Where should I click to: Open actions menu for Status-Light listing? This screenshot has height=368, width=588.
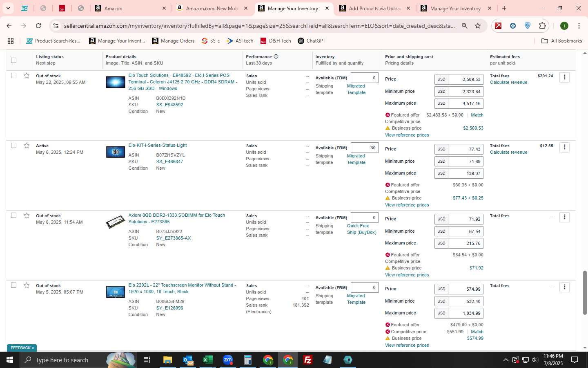click(564, 147)
